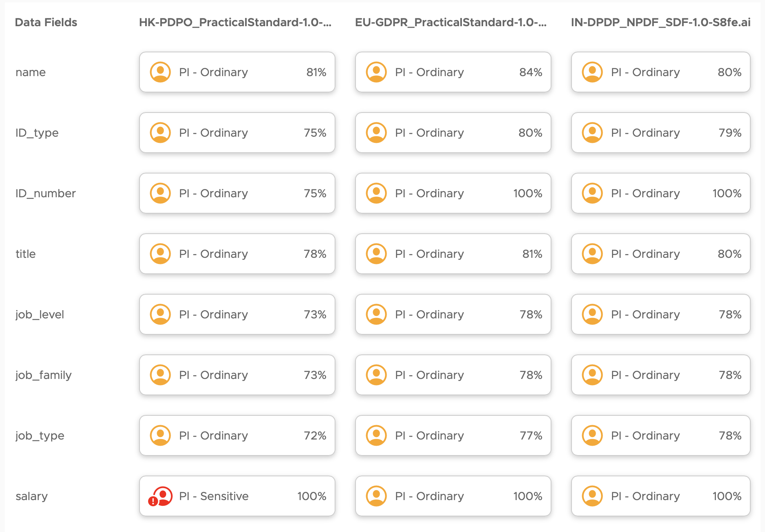This screenshot has height=532, width=765.
Task: Select the IN-DPDP_NPDF_SDF column header
Action: pyautogui.click(x=660, y=22)
